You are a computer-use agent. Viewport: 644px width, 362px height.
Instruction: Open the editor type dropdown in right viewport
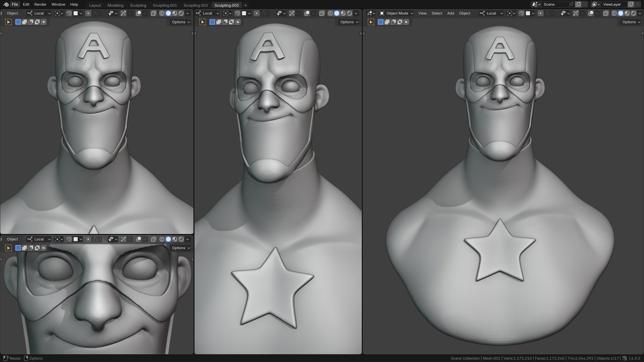(x=371, y=13)
